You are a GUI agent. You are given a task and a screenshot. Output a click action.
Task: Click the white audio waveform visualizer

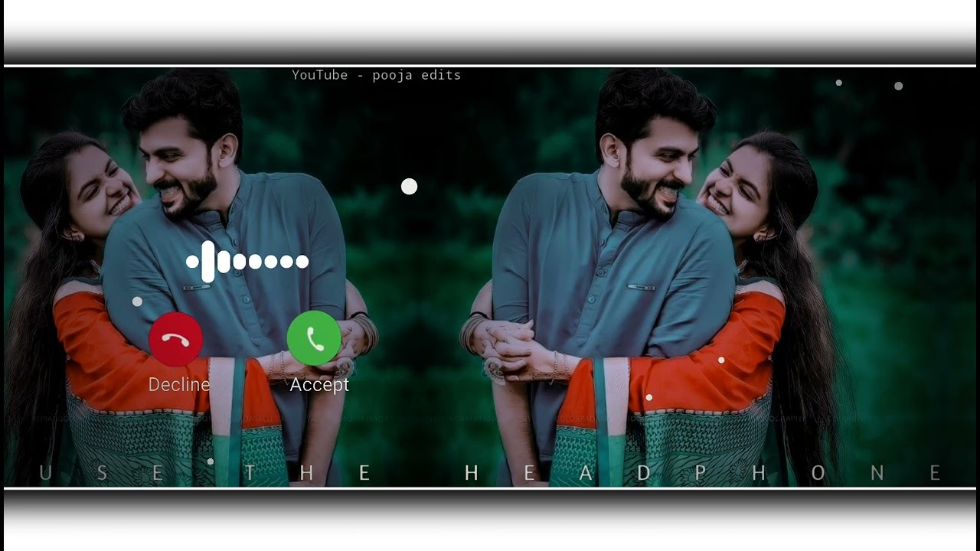(247, 262)
